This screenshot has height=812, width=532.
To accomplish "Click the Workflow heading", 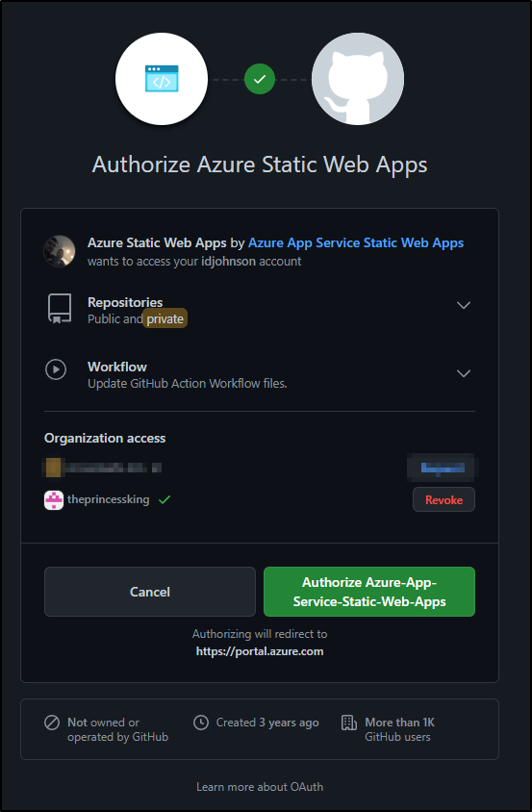I will [x=117, y=367].
